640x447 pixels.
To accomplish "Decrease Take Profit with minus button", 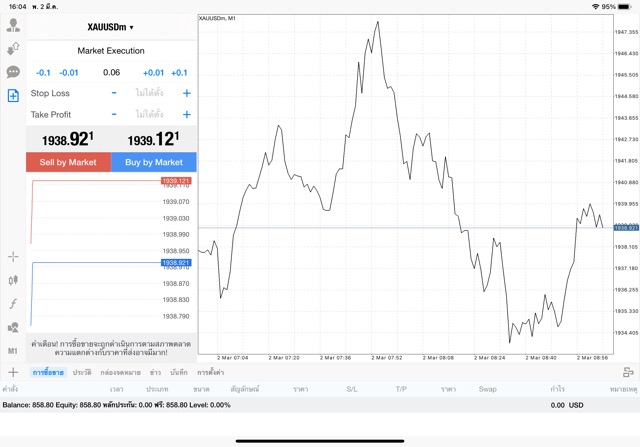I will [114, 115].
